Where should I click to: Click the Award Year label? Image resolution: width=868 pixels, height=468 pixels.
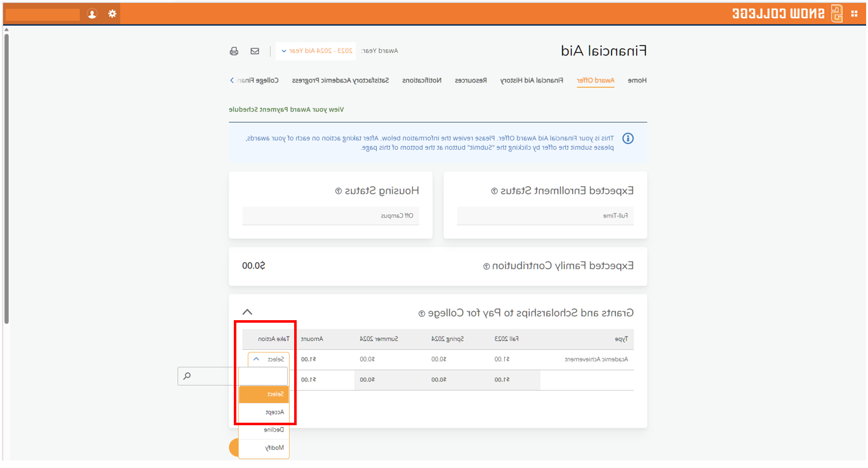tap(380, 51)
